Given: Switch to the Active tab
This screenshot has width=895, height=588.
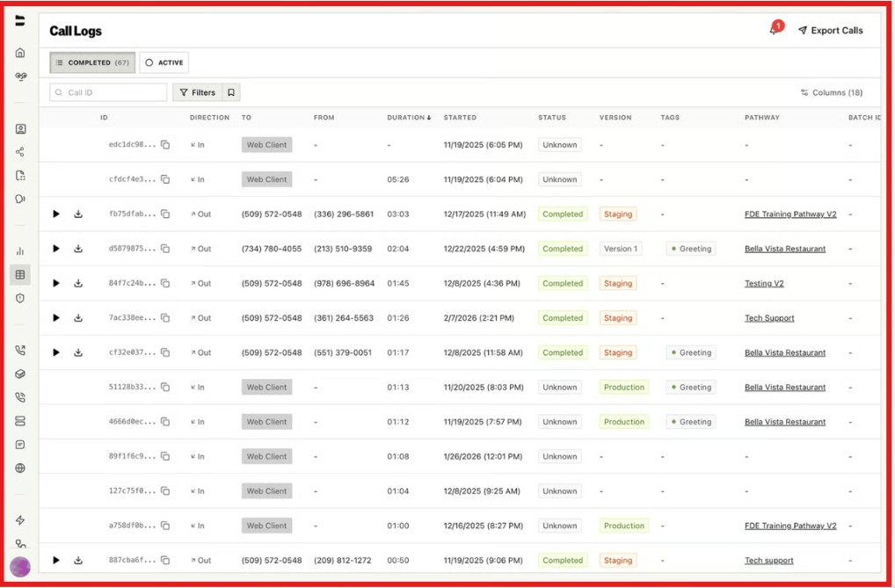Looking at the screenshot, I should point(164,62).
